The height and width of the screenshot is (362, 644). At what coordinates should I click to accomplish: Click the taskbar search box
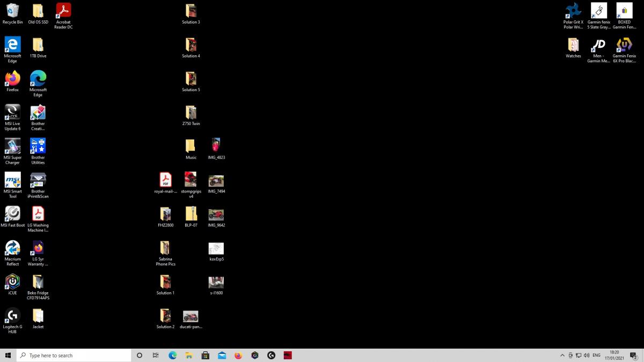coord(74,355)
